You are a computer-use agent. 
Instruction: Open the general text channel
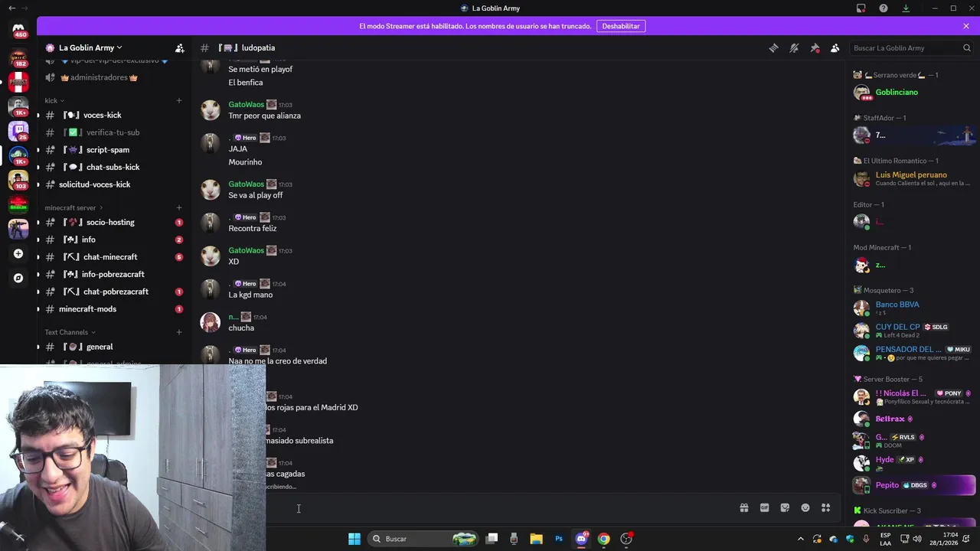tap(113, 347)
